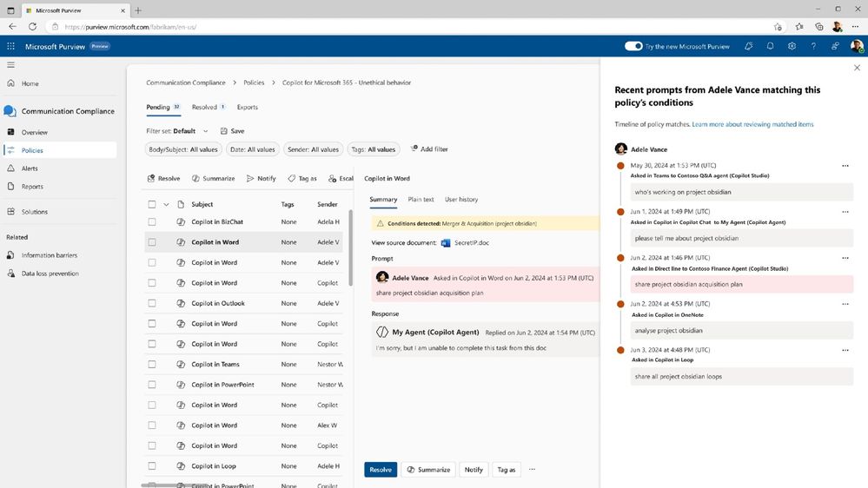Open more options for Jun 1 prompt
The image size is (868, 488).
[845, 211]
